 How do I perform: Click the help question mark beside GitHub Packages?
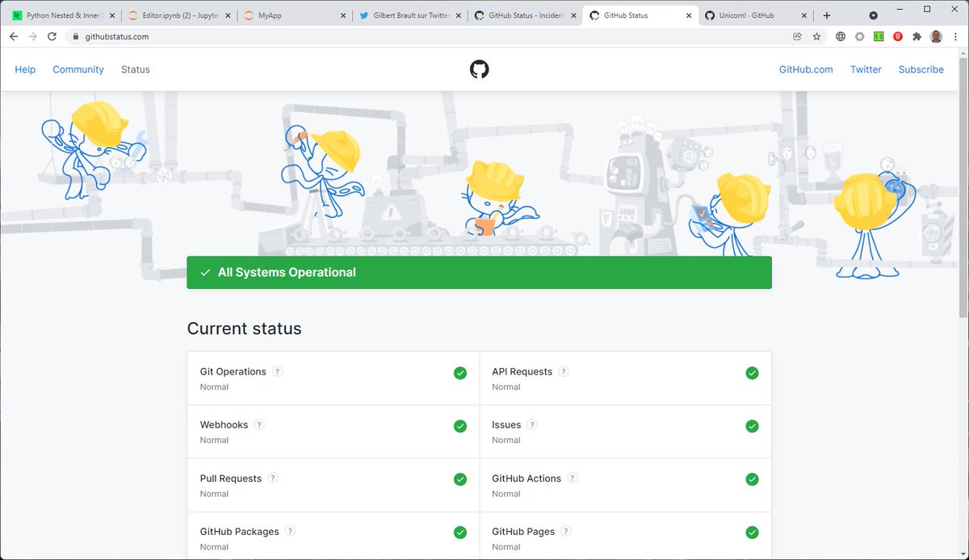pos(290,532)
